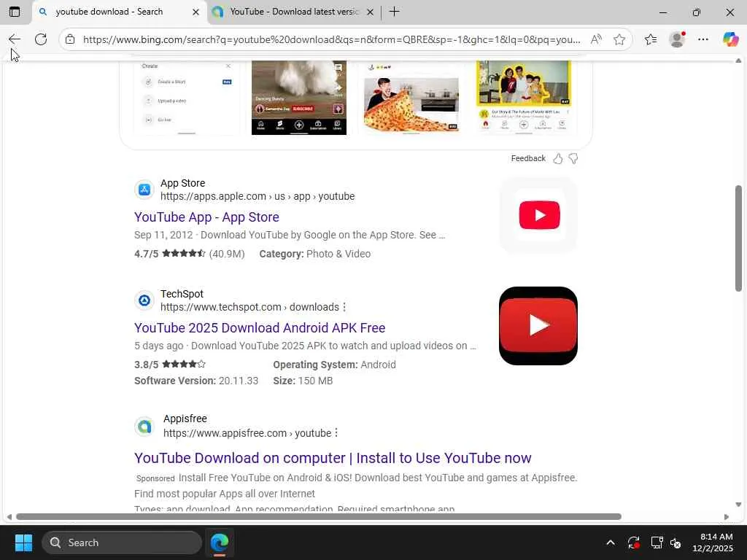Open YouTube App - App Store result
The height and width of the screenshot is (560, 747).
click(206, 217)
